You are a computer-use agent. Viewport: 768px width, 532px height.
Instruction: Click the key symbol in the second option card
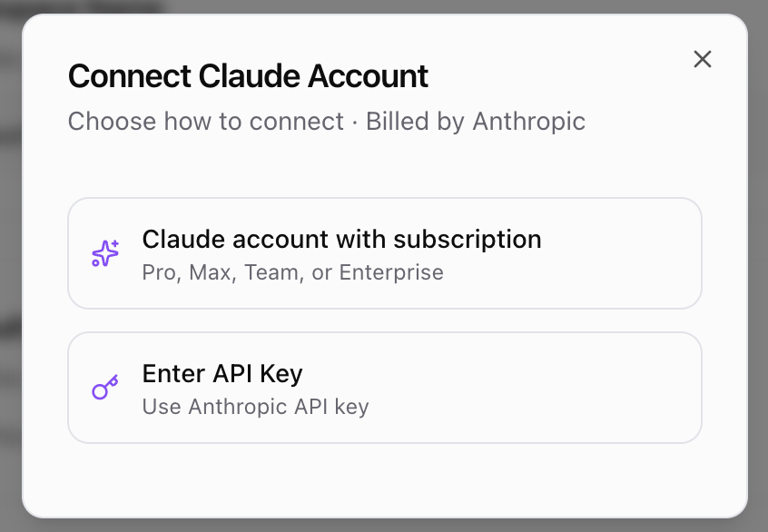coord(104,387)
